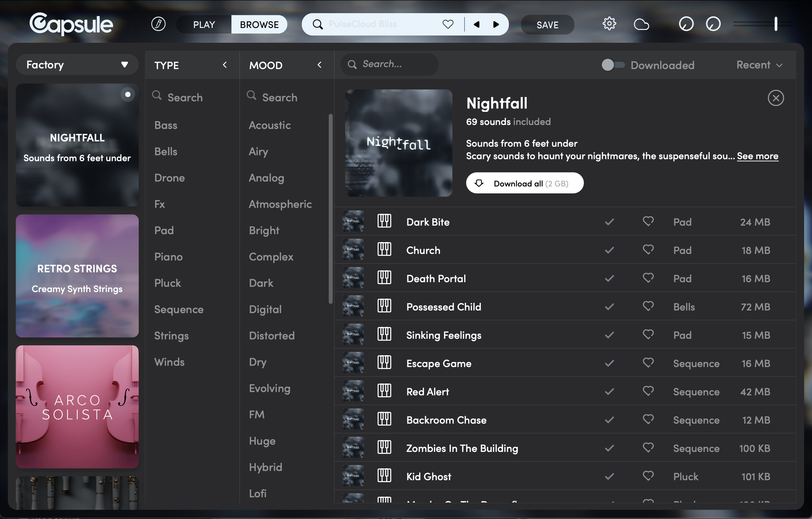812x519 pixels.
Task: Go to previous preset with left arrow
Action: click(476, 24)
